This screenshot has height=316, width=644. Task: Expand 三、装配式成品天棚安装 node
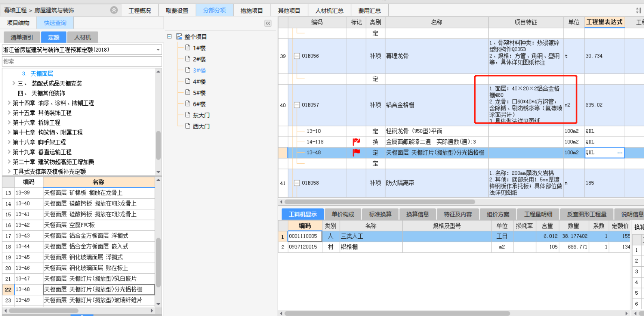(x=14, y=83)
